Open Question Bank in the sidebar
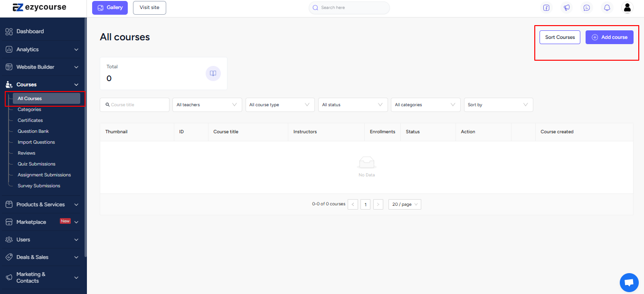The image size is (644, 294). (33, 131)
